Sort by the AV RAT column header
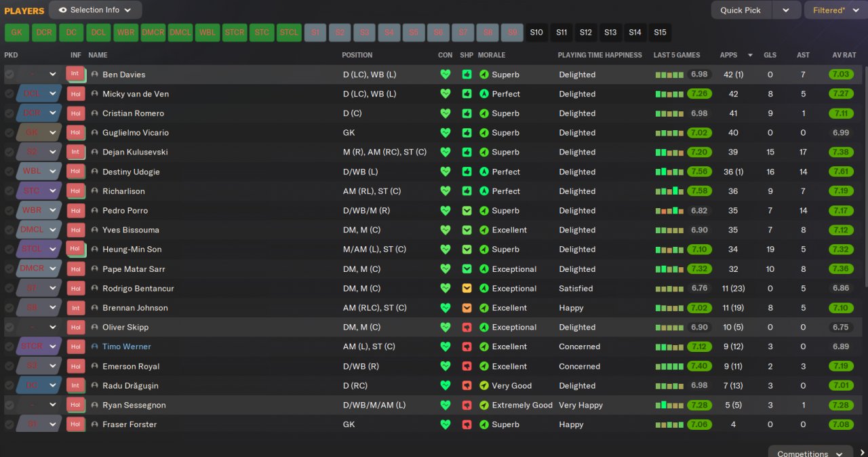 (x=844, y=55)
